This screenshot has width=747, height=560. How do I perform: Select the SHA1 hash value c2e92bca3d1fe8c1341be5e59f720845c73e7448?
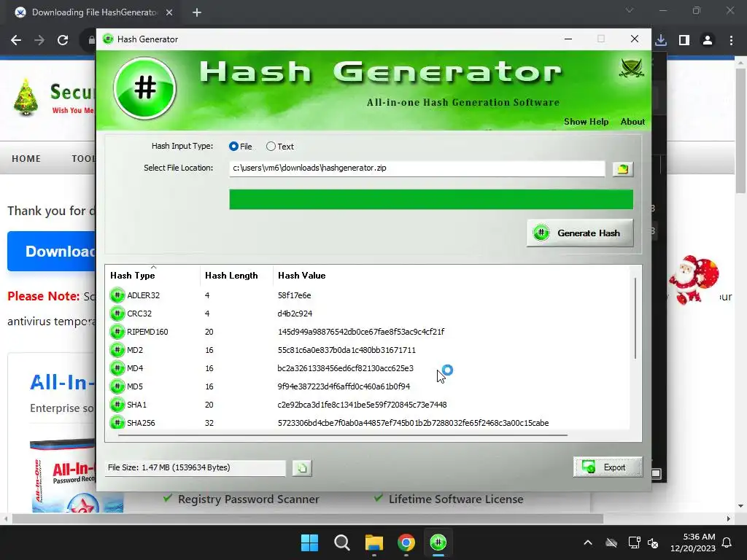click(362, 404)
